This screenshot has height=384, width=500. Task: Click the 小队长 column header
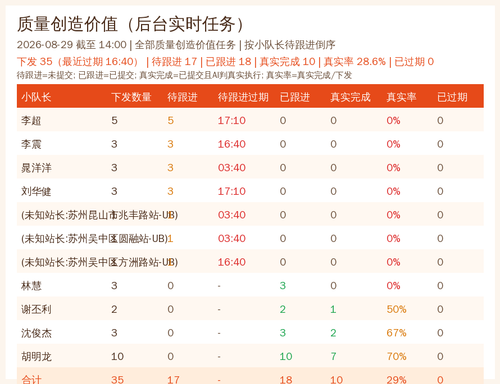[x=36, y=97]
